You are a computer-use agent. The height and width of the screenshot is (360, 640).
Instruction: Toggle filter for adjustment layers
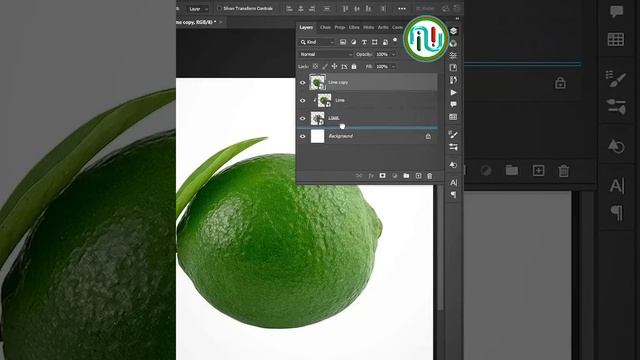[x=353, y=42]
